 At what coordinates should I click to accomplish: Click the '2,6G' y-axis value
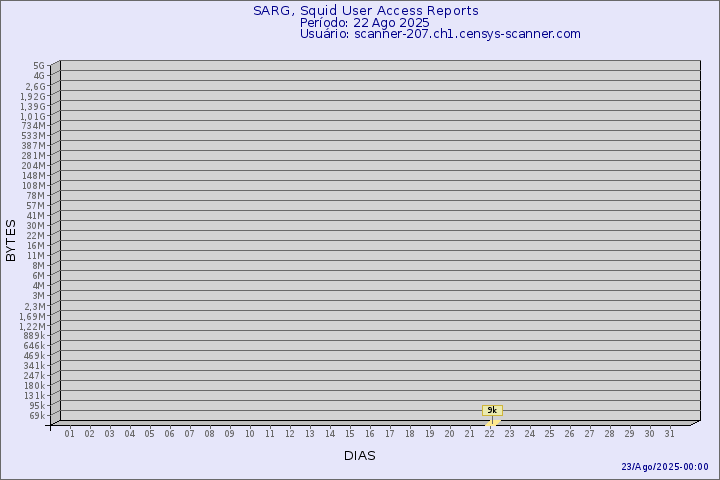click(x=35, y=86)
